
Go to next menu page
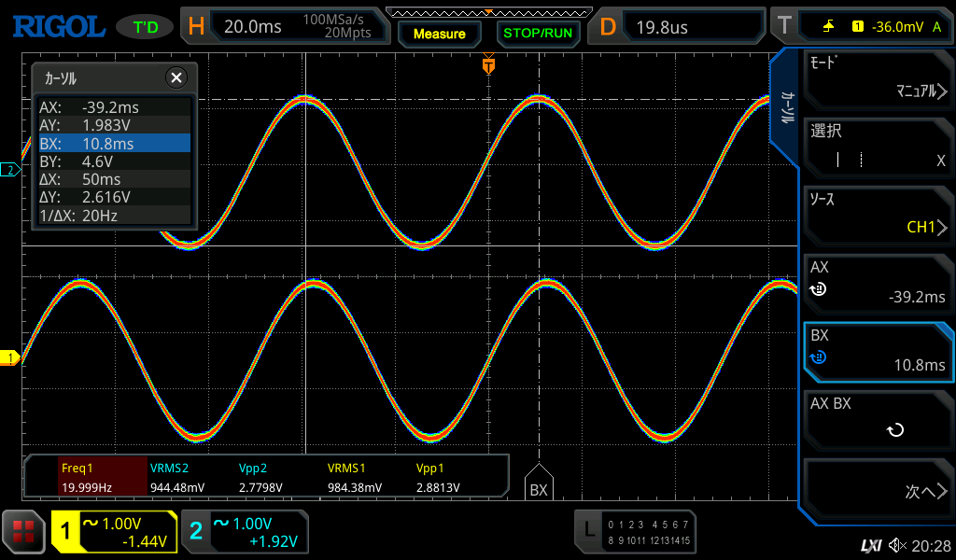(x=878, y=491)
